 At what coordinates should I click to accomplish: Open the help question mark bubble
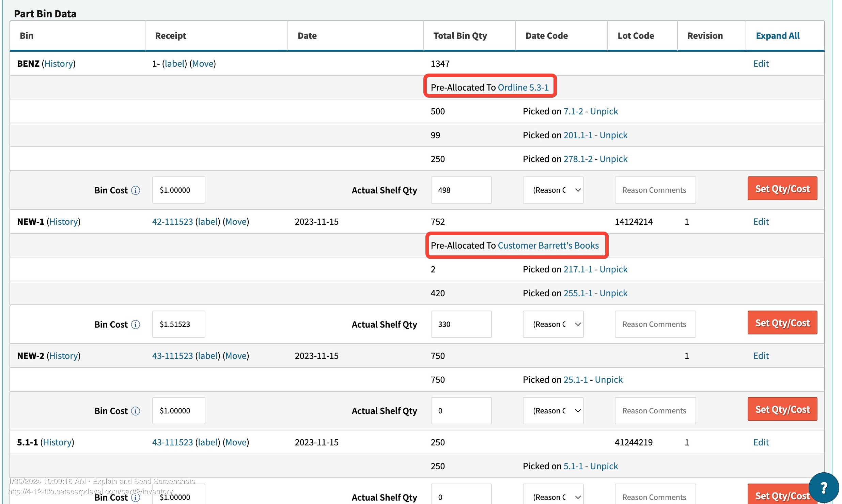[823, 488]
